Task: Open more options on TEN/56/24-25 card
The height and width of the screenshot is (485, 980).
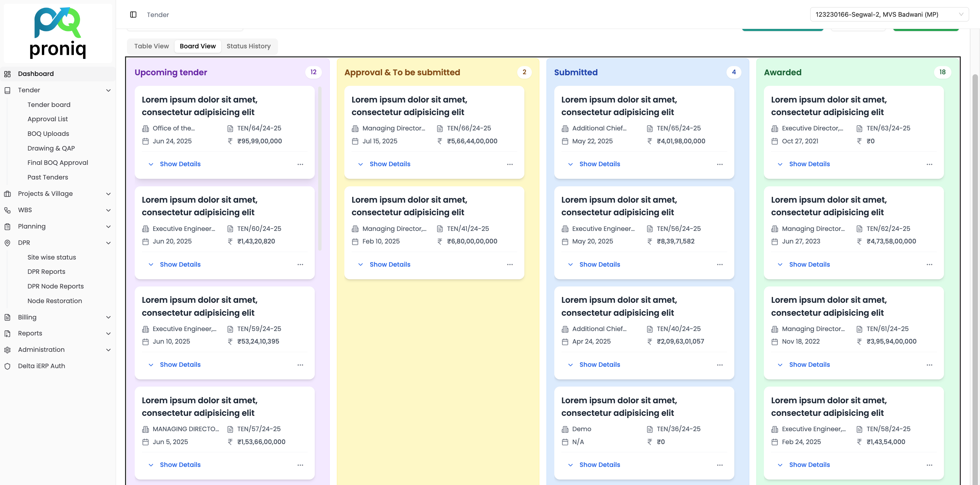Action: [x=719, y=265]
